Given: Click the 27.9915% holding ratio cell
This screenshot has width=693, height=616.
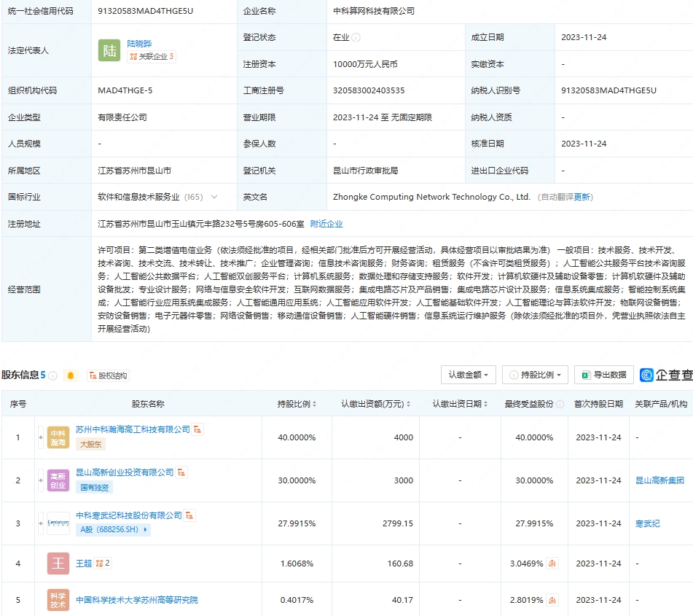Looking at the screenshot, I should 297,523.
